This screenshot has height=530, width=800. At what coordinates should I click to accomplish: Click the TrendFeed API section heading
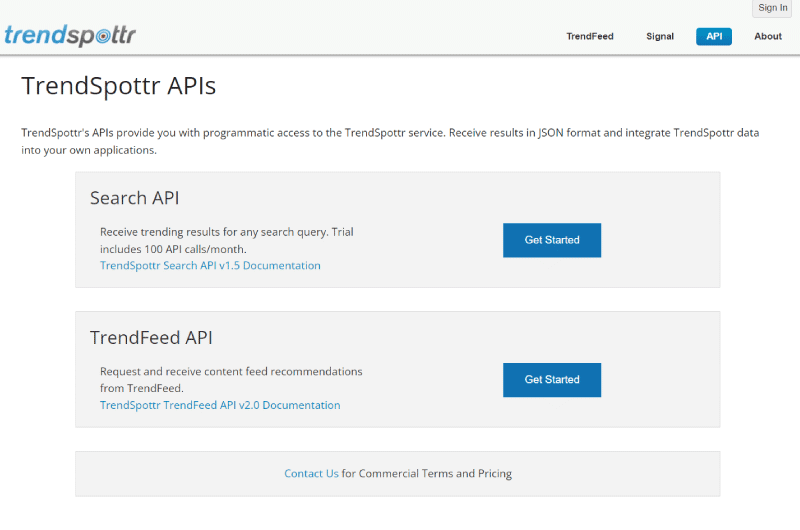(x=151, y=338)
